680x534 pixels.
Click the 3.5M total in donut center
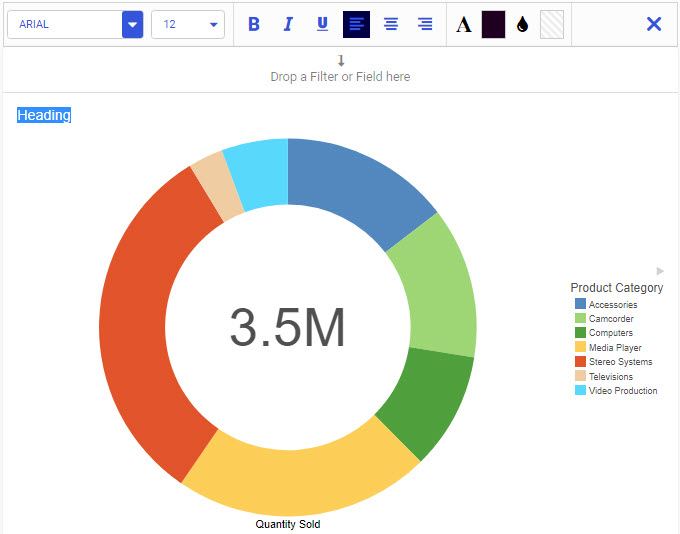tap(288, 328)
